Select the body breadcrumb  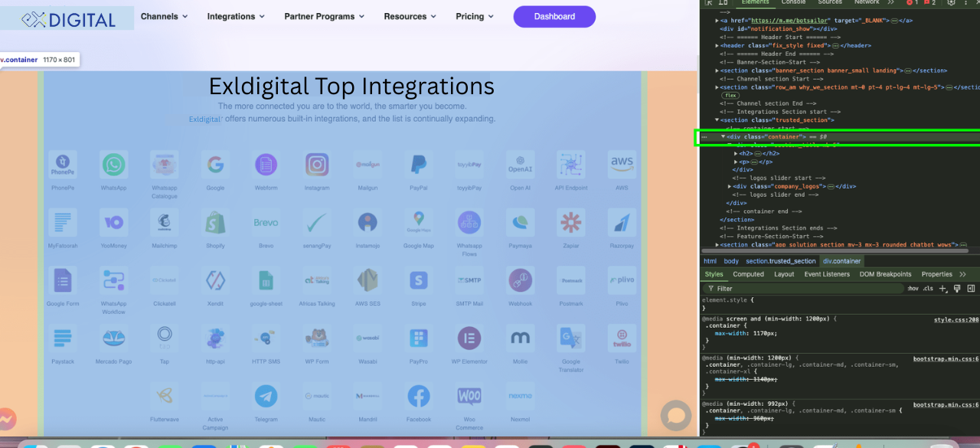click(731, 261)
